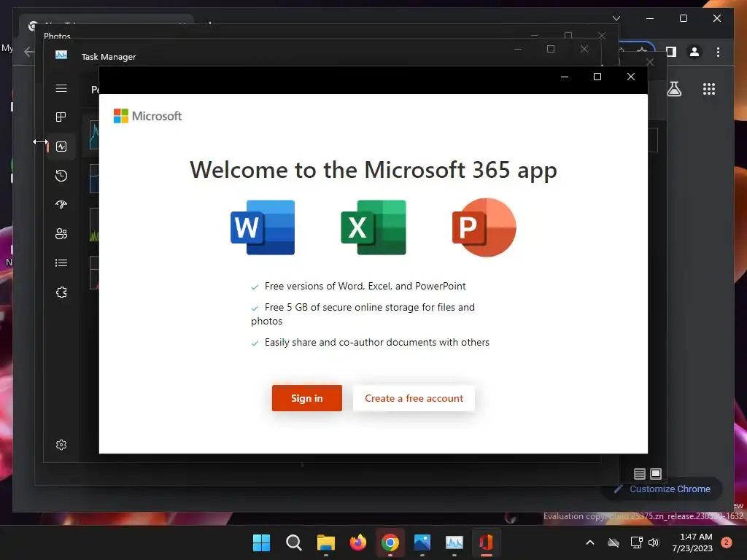The image size is (747, 560).
Task: Click Photos single view icon at bottom
Action: click(x=656, y=474)
